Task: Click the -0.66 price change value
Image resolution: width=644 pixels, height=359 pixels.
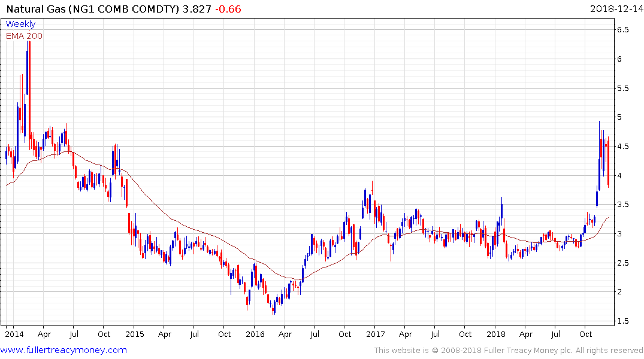Action: tap(229, 9)
